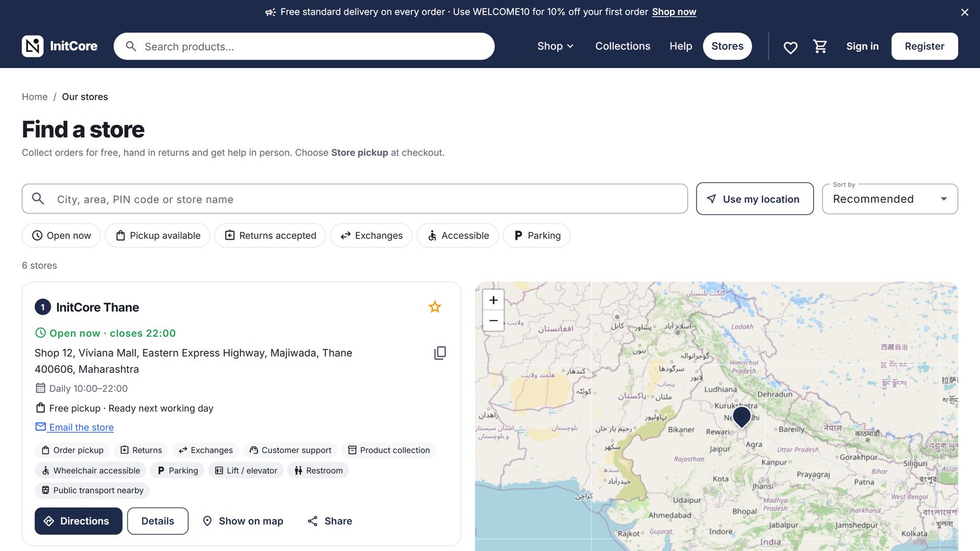The image size is (980, 551).
Task: Toggle the Open now filter
Action: (61, 236)
